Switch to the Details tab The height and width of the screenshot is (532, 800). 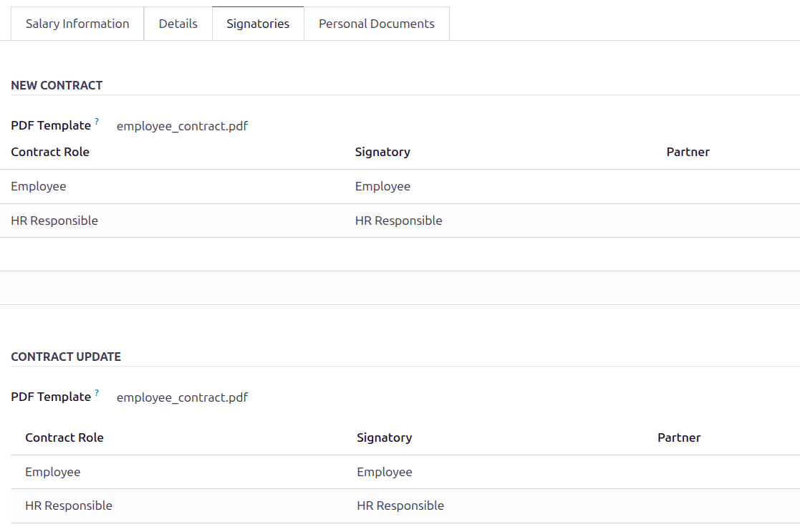point(178,23)
